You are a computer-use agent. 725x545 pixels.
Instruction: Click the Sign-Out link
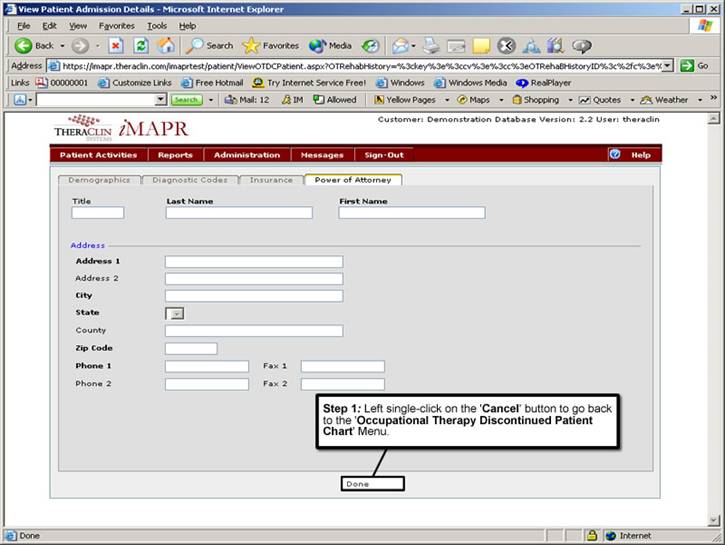coord(383,155)
